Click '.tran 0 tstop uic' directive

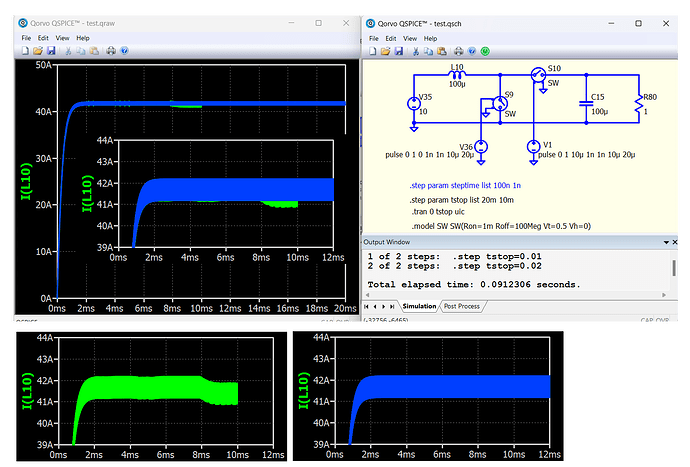coord(438,212)
